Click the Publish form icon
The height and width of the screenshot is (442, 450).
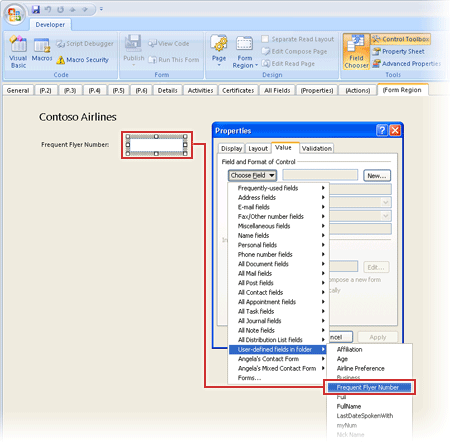[133, 44]
